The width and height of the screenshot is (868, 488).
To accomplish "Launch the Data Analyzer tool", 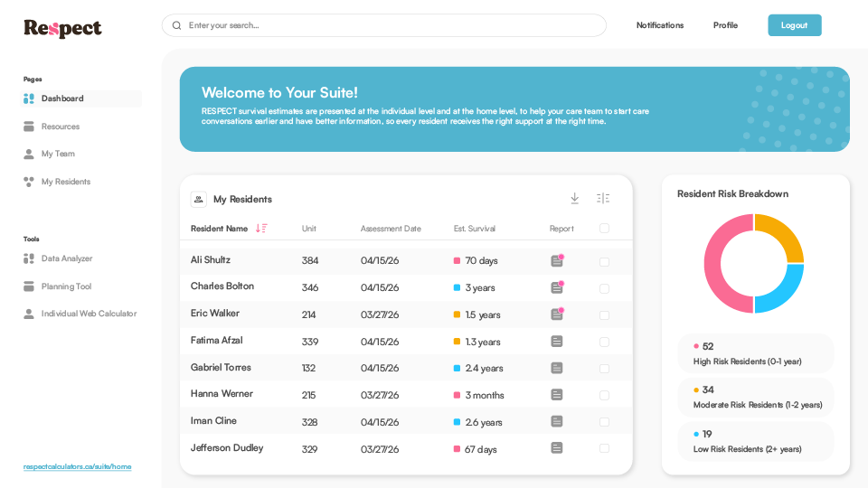I will (x=67, y=258).
